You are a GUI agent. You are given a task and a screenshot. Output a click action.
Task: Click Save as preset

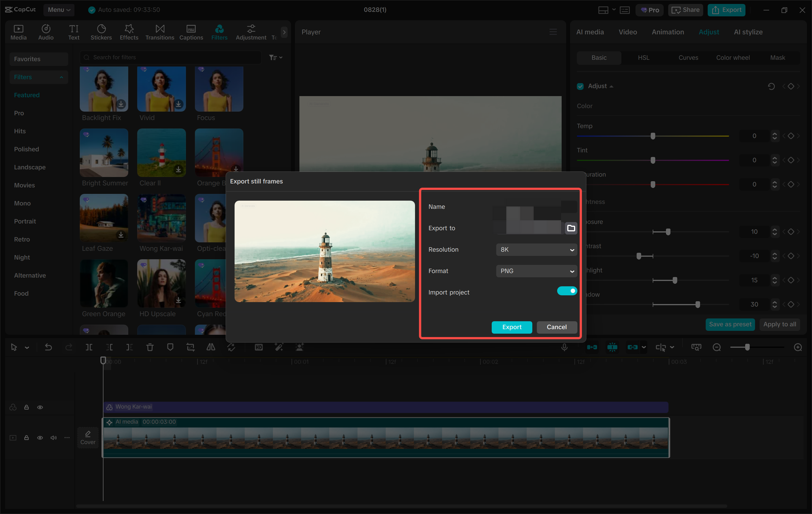[x=730, y=324]
